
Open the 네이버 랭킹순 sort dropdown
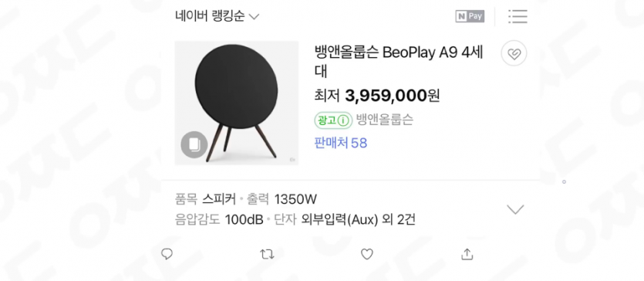pyautogui.click(x=217, y=16)
